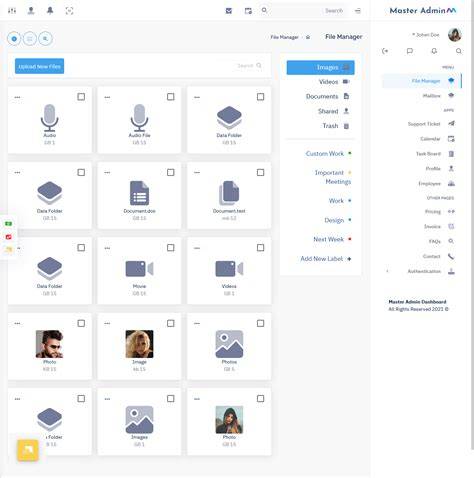
Task: Click the yellow square floating button at bottom left
Action: pos(28,450)
